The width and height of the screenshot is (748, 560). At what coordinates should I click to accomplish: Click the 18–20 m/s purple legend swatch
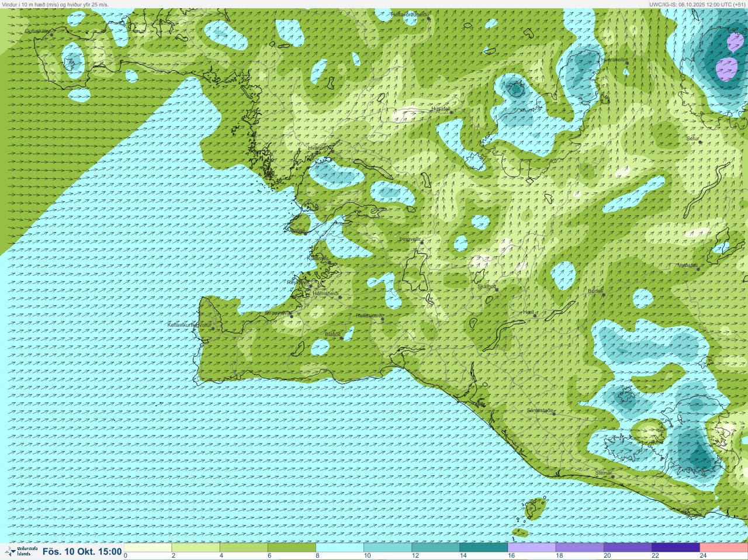[x=579, y=548]
